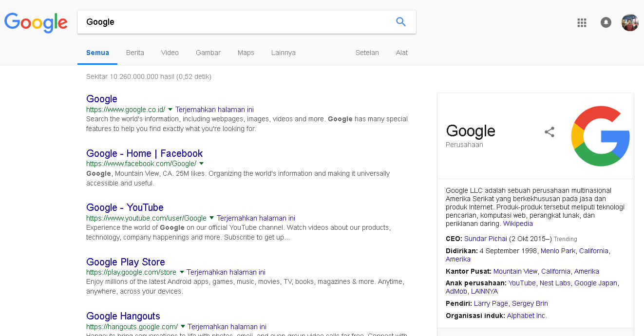Image resolution: width=644 pixels, height=336 pixels.
Task: Open the Google Play Store result
Action: [126, 262]
